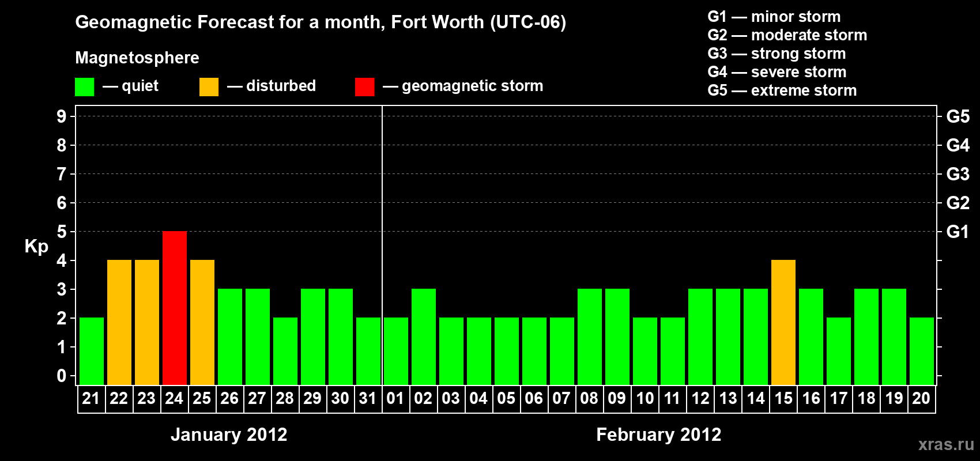Image resolution: width=980 pixels, height=461 pixels.
Task: Click the date cell '12' on the x-axis
Action: [x=700, y=399]
